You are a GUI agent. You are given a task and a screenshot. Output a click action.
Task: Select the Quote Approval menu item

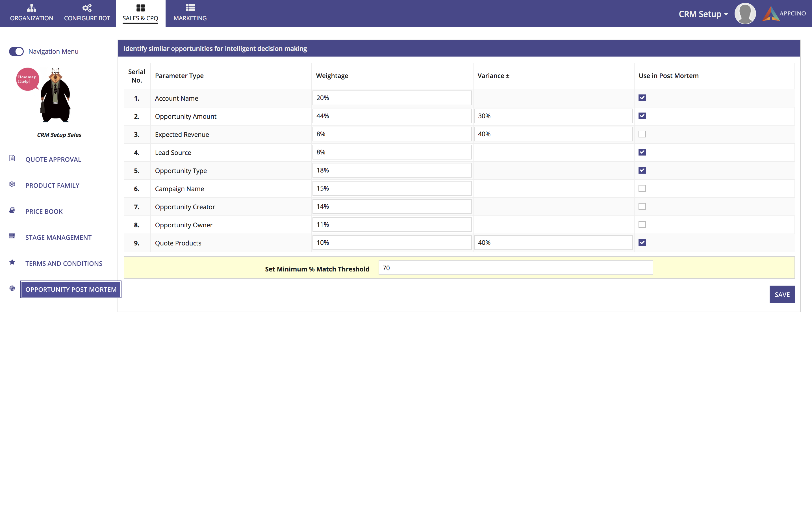tap(53, 159)
